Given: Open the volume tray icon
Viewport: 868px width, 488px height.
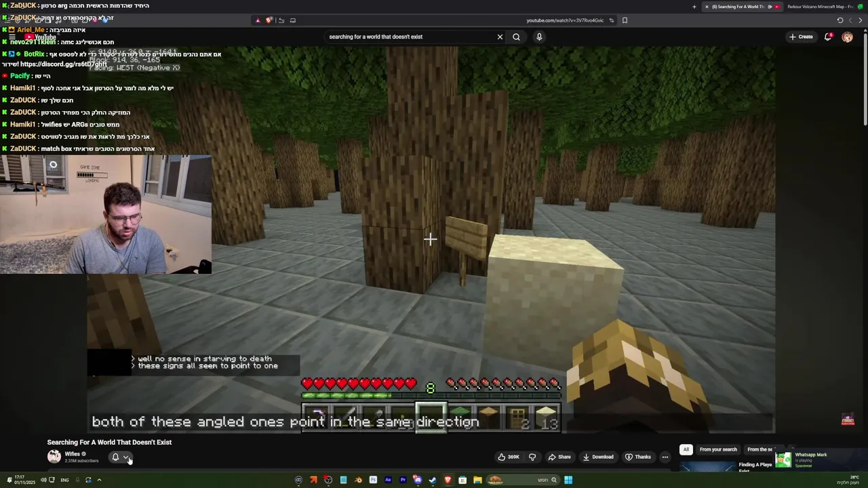Looking at the screenshot, I should coord(43,480).
